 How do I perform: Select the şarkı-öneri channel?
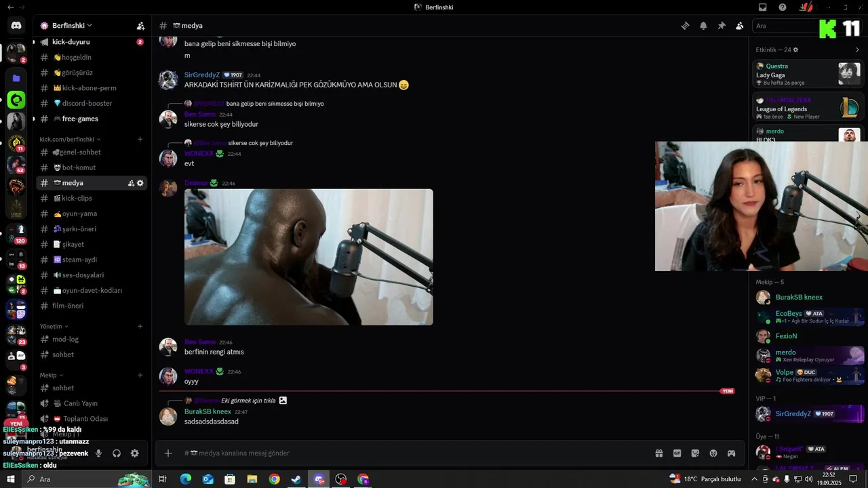(x=92, y=229)
